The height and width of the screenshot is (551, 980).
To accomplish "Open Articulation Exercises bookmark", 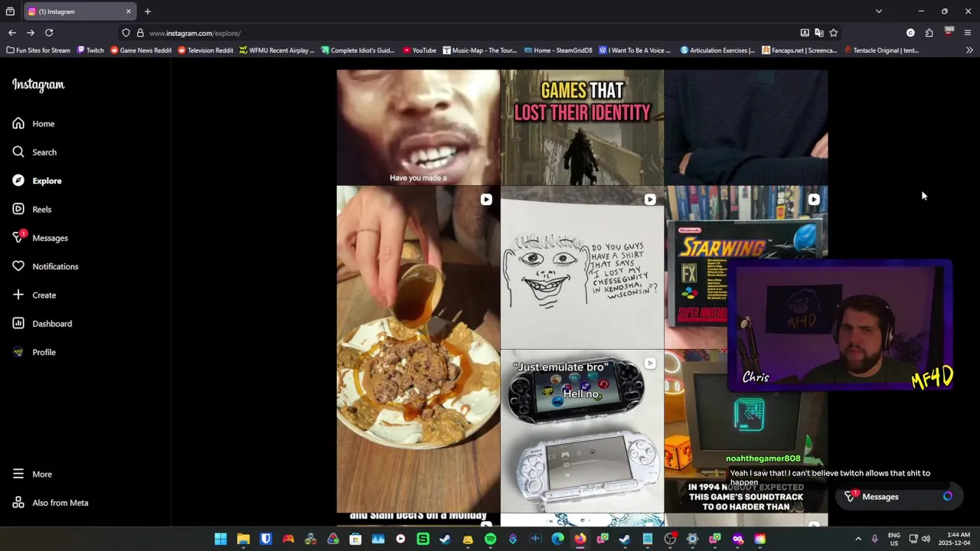I will pos(718,51).
